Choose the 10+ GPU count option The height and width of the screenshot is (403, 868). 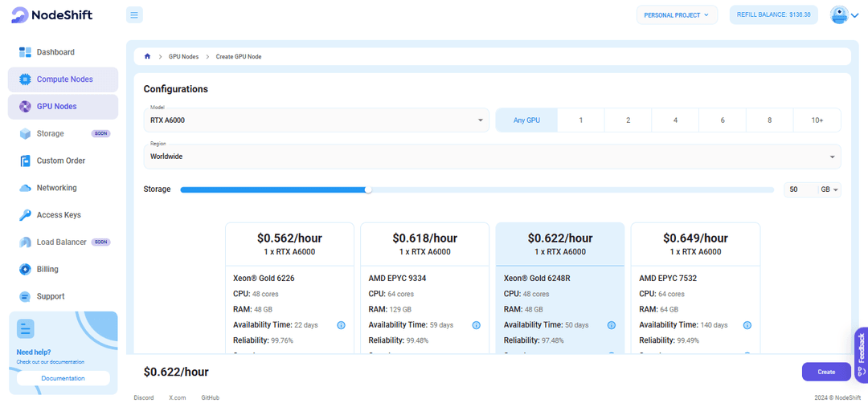(x=817, y=120)
